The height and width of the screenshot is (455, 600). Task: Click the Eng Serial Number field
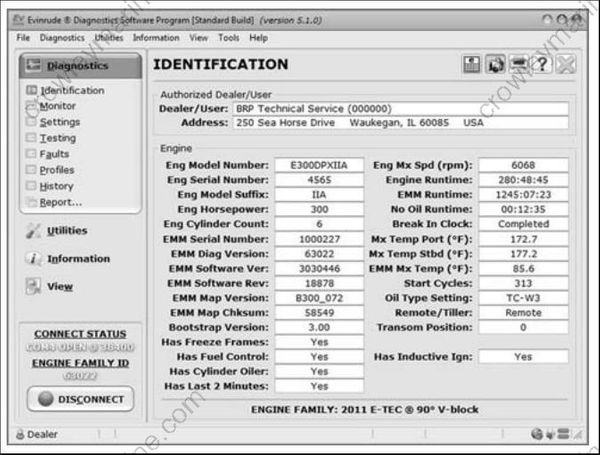320,179
